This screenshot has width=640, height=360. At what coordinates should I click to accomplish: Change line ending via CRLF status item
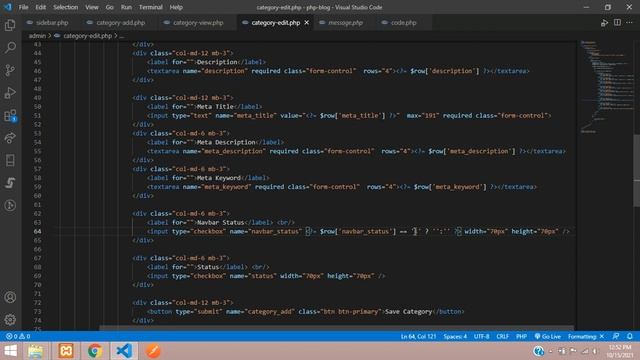502,336
